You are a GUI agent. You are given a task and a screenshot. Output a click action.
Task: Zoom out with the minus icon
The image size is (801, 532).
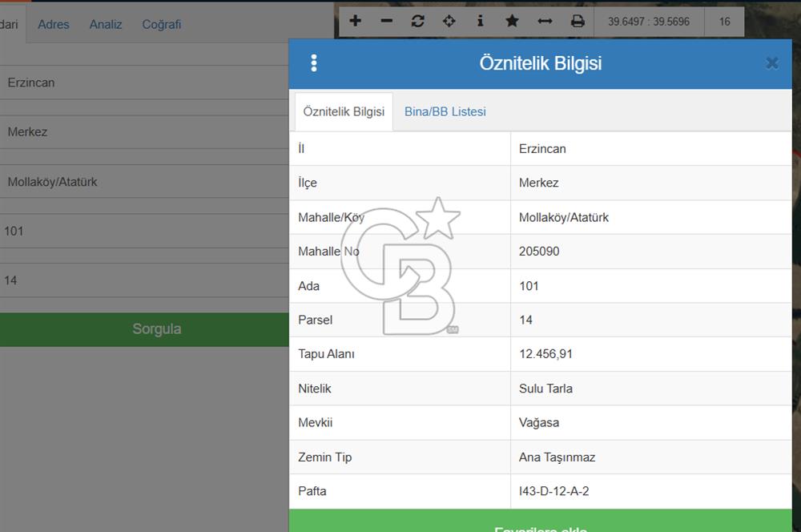point(387,21)
